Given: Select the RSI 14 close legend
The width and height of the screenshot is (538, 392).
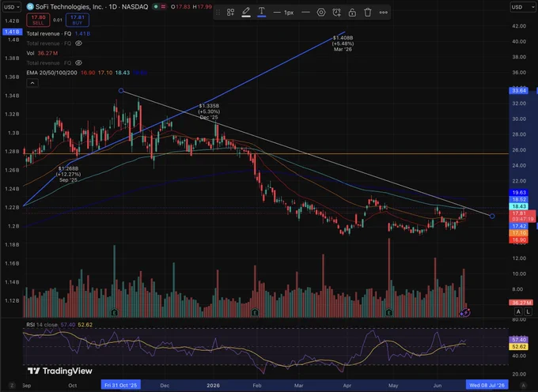Looking at the screenshot, I should pyautogui.click(x=59, y=325).
